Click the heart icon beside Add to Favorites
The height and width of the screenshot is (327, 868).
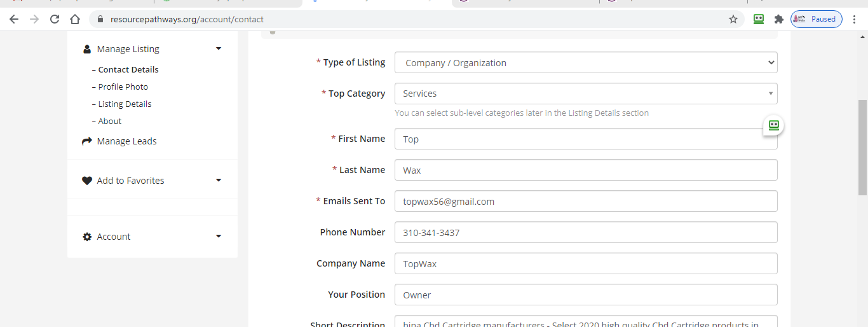point(87,181)
